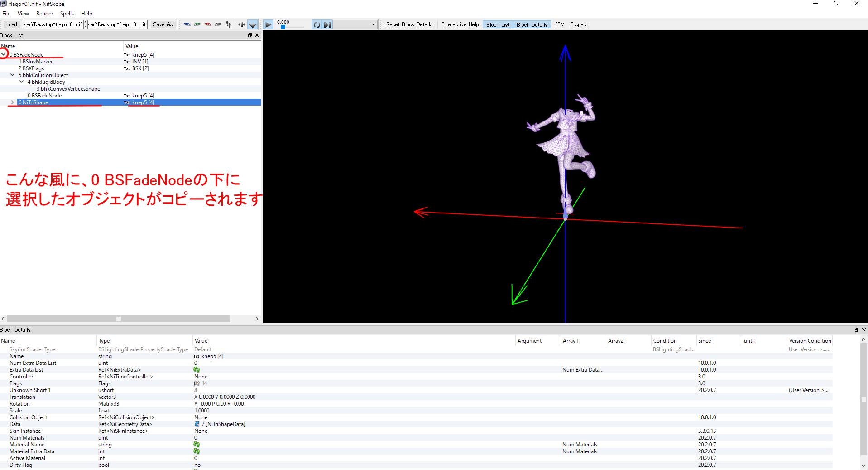Click the Skin Instance row name
The image size is (868, 470).
25,431
